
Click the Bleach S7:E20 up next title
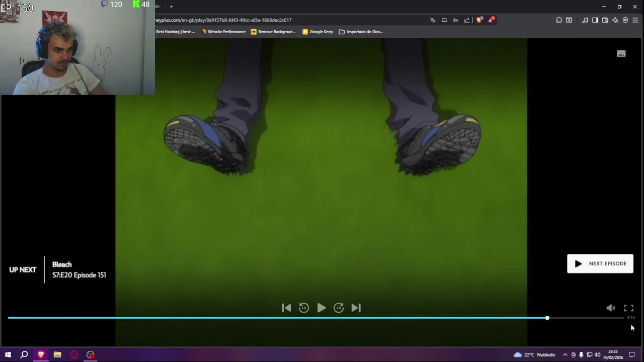pyautogui.click(x=79, y=269)
